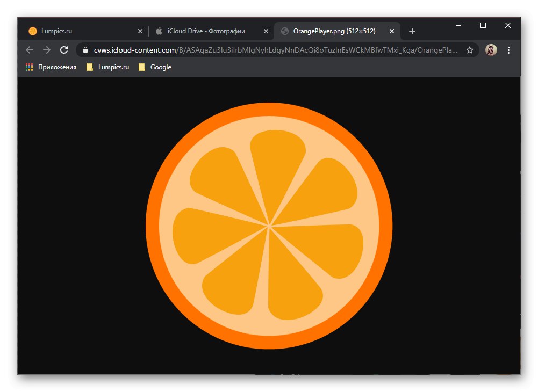
Task: Open a new tab
Action: tap(412, 31)
